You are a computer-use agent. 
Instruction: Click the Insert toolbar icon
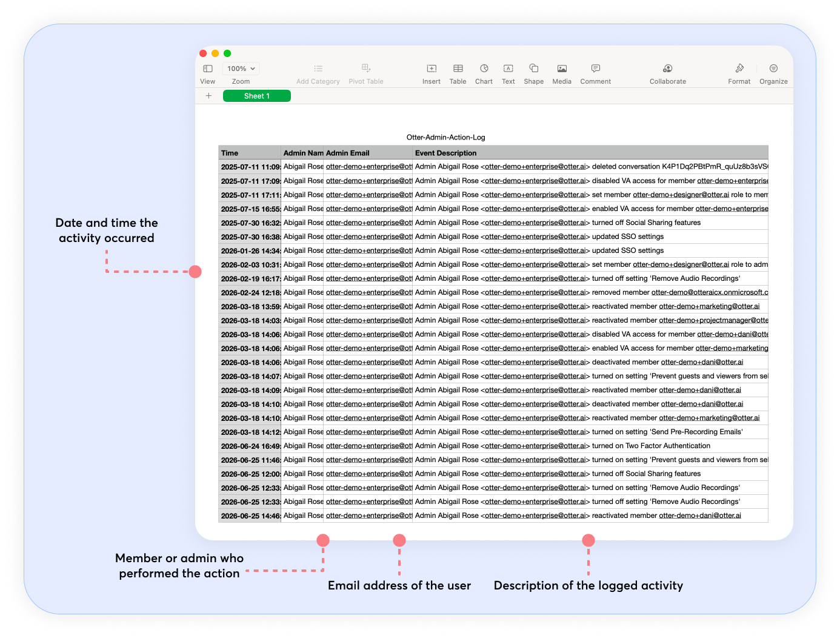tap(432, 69)
